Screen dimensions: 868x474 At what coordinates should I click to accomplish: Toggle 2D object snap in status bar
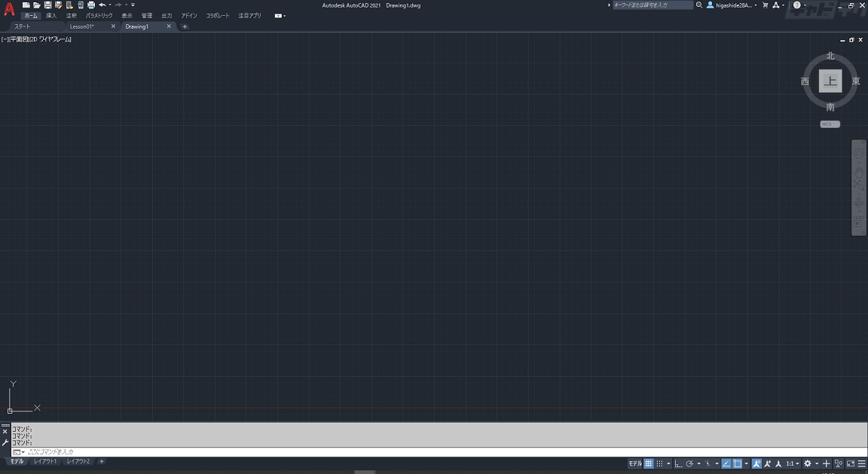[738, 463]
